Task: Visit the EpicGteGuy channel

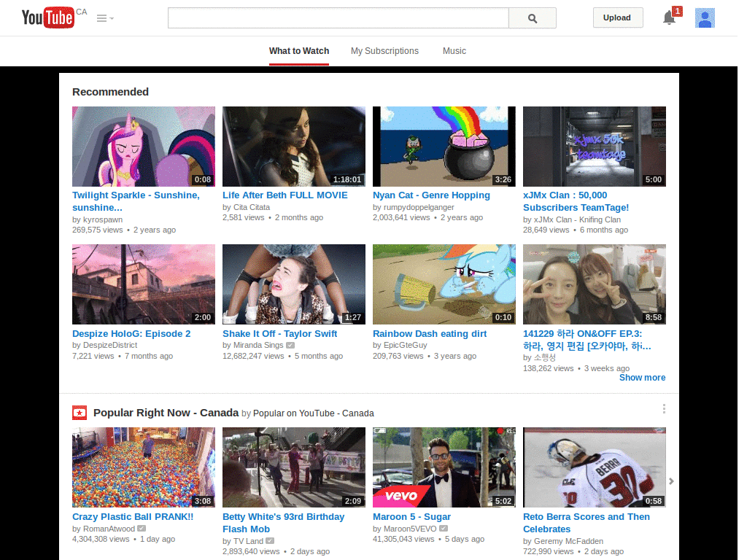Action: tap(406, 345)
